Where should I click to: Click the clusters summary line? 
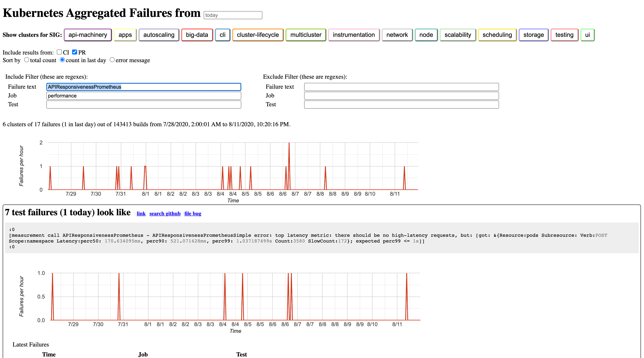tap(147, 124)
